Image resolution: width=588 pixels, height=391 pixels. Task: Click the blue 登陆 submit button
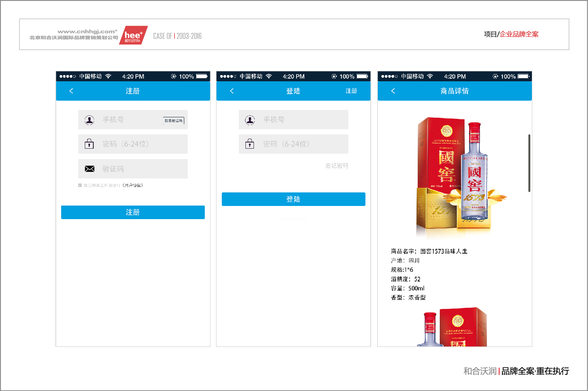[293, 199]
